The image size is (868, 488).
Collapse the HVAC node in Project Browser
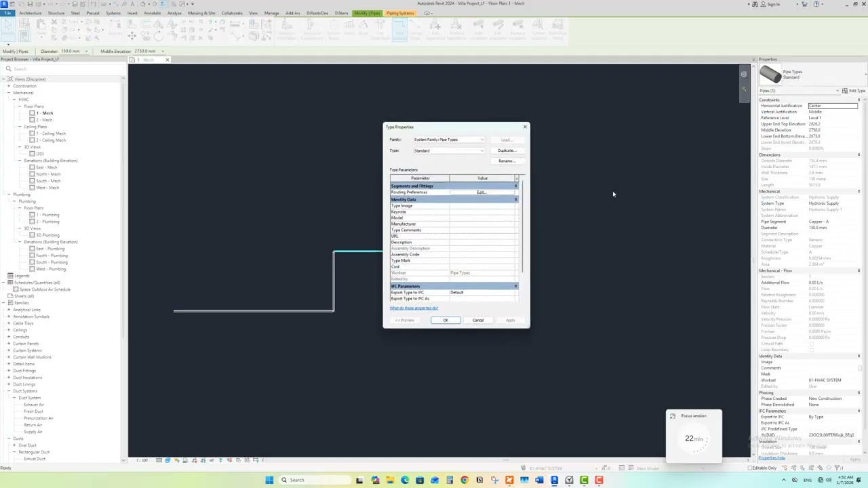[x=14, y=100]
